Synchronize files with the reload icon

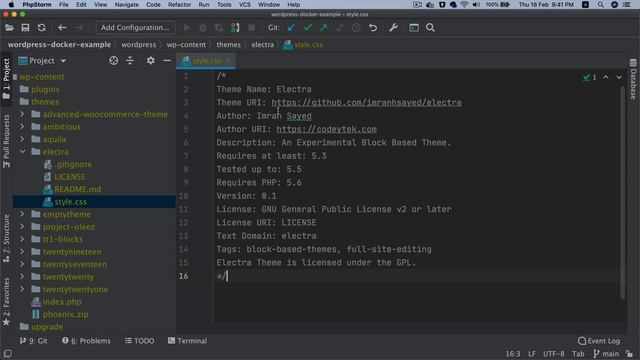(x=42, y=28)
